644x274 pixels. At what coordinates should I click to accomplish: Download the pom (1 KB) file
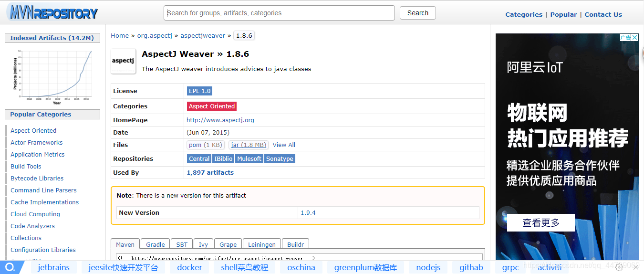[206, 145]
